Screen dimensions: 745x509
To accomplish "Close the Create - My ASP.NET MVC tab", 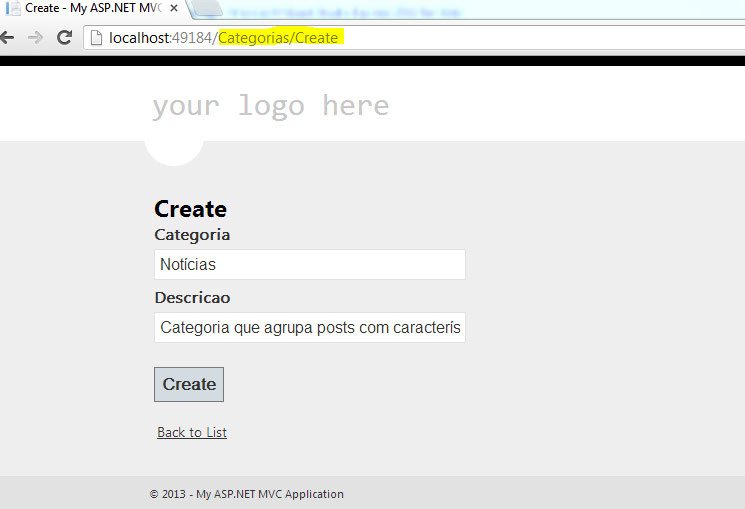I will coord(174,8).
